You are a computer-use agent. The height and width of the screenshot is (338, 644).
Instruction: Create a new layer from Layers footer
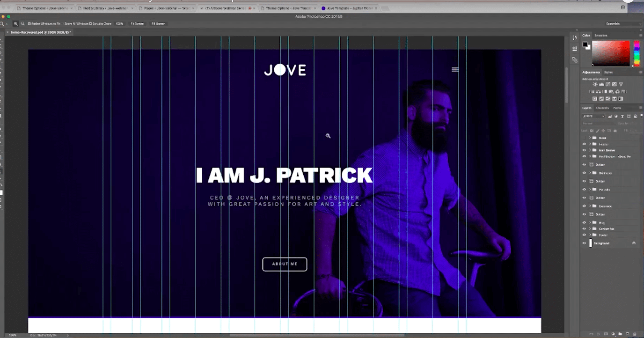point(627,334)
